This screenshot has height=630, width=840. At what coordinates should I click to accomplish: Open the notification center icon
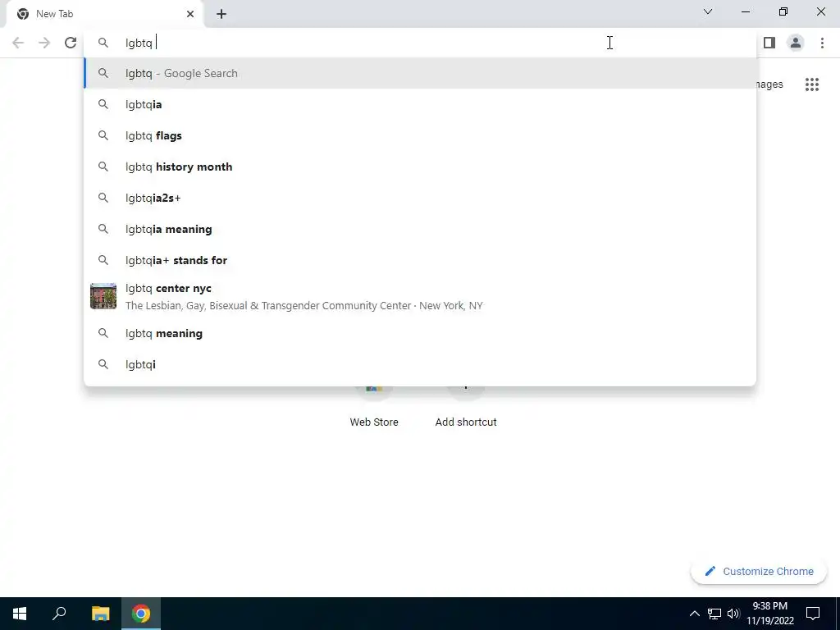click(813, 614)
